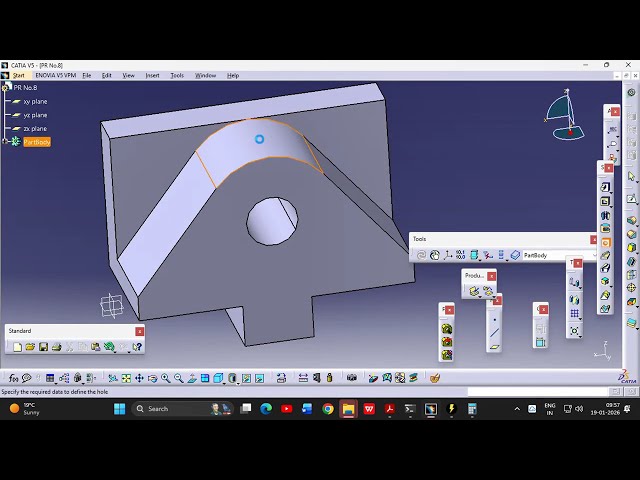Toggle the Swap Visible Space icon

point(260,378)
